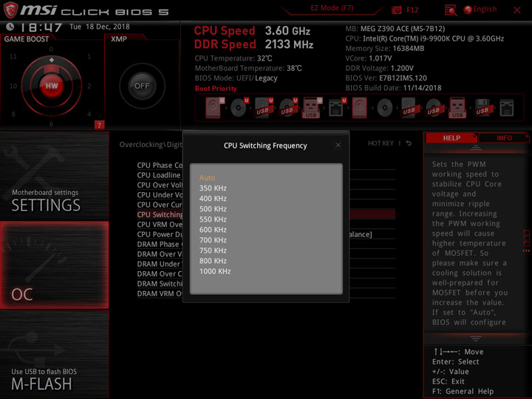The height and width of the screenshot is (399, 532).
Task: Select first UEFI USB hard disk icon
Action: tap(264, 108)
